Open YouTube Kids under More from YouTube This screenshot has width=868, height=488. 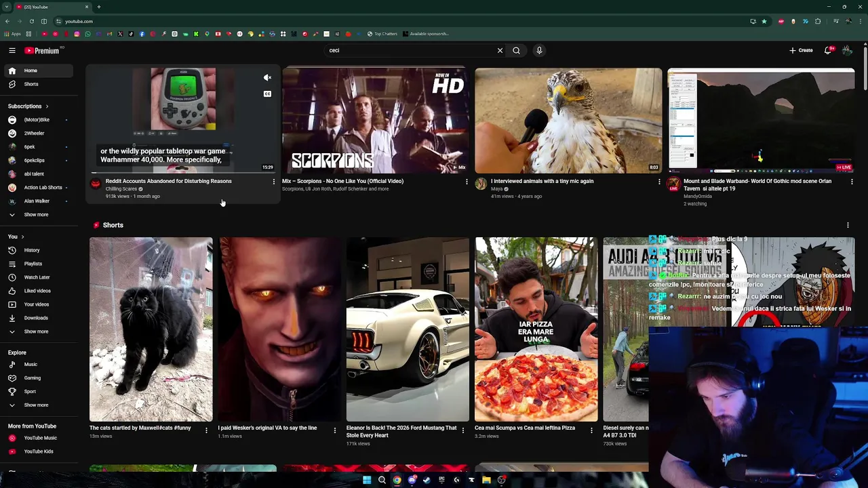tap(38, 451)
